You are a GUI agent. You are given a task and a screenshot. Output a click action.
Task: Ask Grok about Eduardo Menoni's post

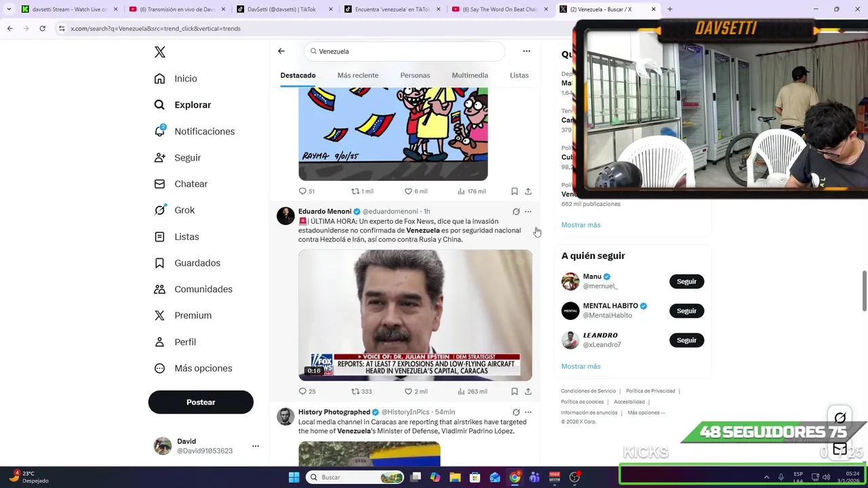point(516,211)
